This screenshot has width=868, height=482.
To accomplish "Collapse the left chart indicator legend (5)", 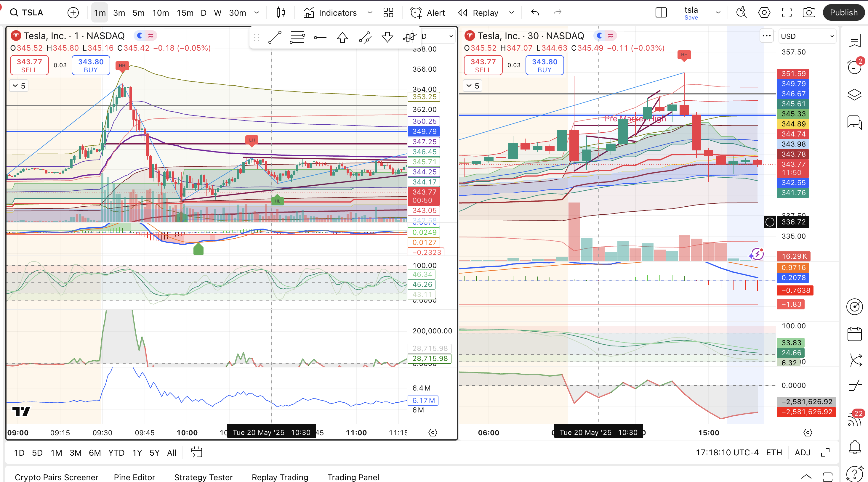I will point(19,86).
